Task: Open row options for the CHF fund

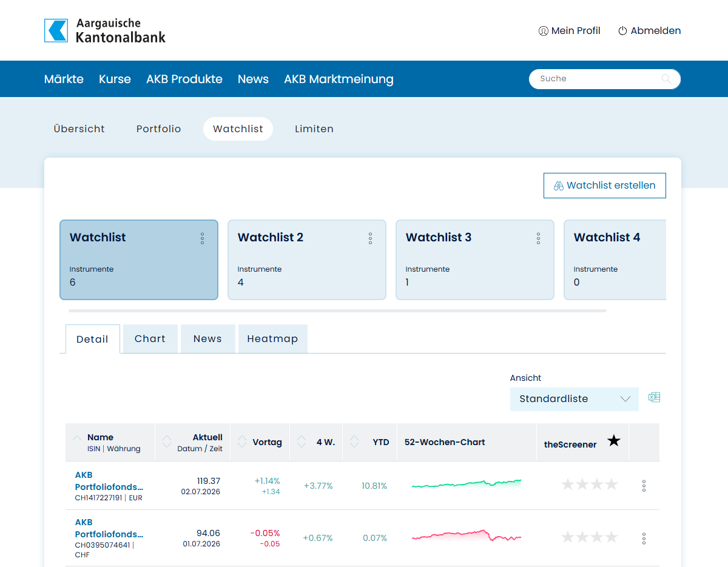Action: [644, 538]
